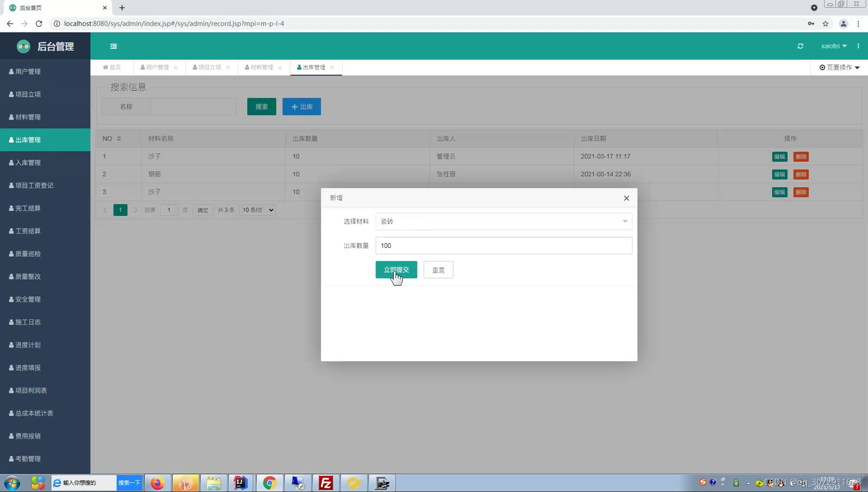Viewport: 868px width, 492px height.
Task: Open 完工结算 in the sidebar
Action: click(45, 208)
